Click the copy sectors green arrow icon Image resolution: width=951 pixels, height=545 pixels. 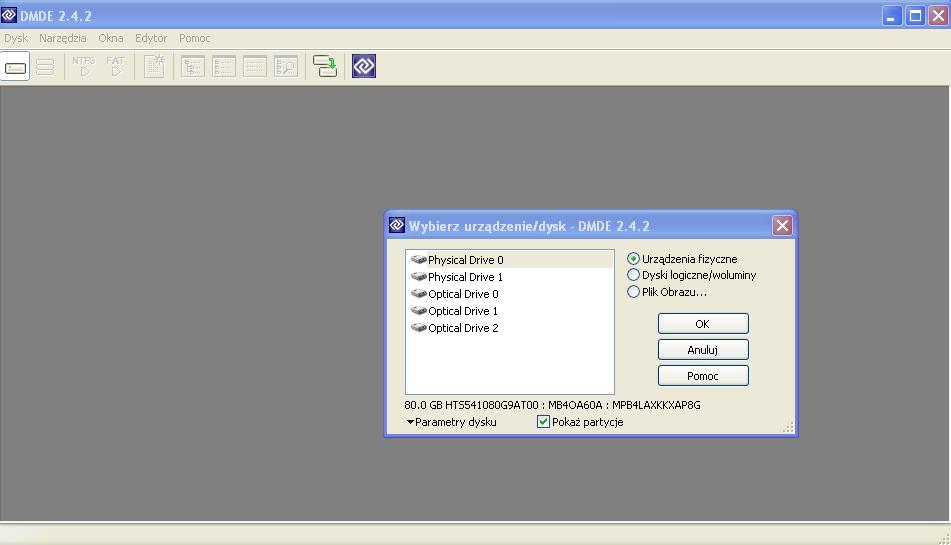pyautogui.click(x=325, y=66)
